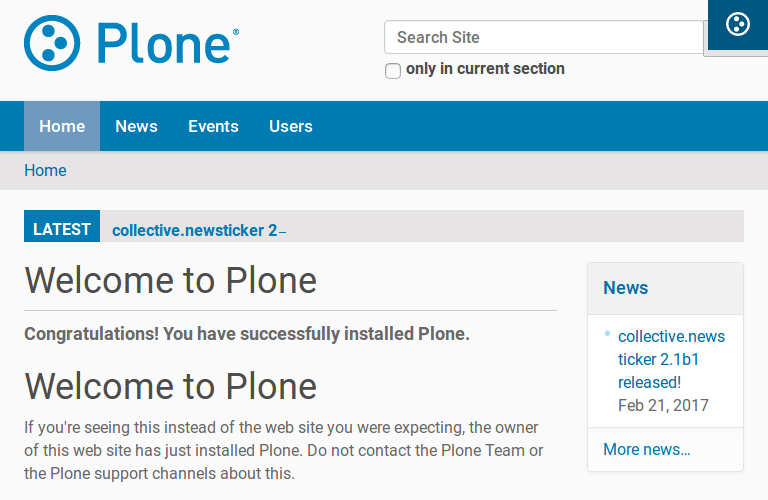Click the Congratulations installed Plone text
This screenshot has height=500, width=768.
point(247,334)
